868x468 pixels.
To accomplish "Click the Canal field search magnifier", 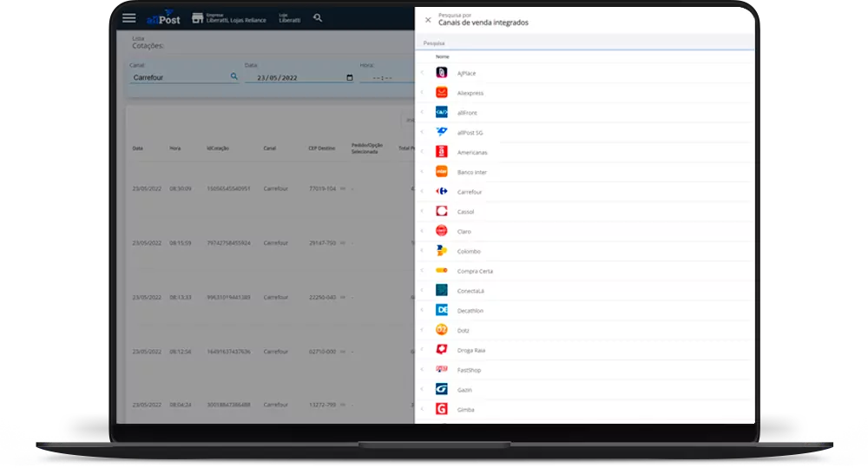I will point(233,76).
